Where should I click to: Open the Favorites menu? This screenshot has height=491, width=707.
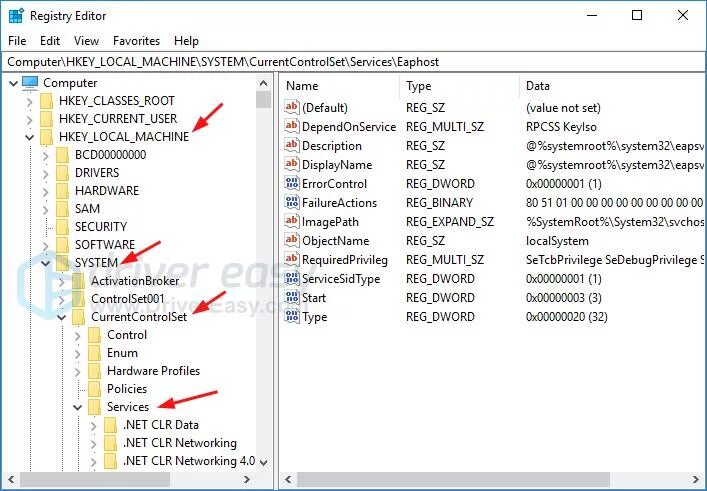click(136, 41)
